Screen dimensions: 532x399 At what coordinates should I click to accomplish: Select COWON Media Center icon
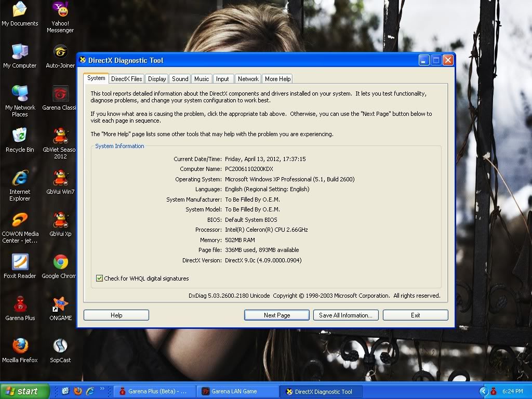(x=20, y=228)
